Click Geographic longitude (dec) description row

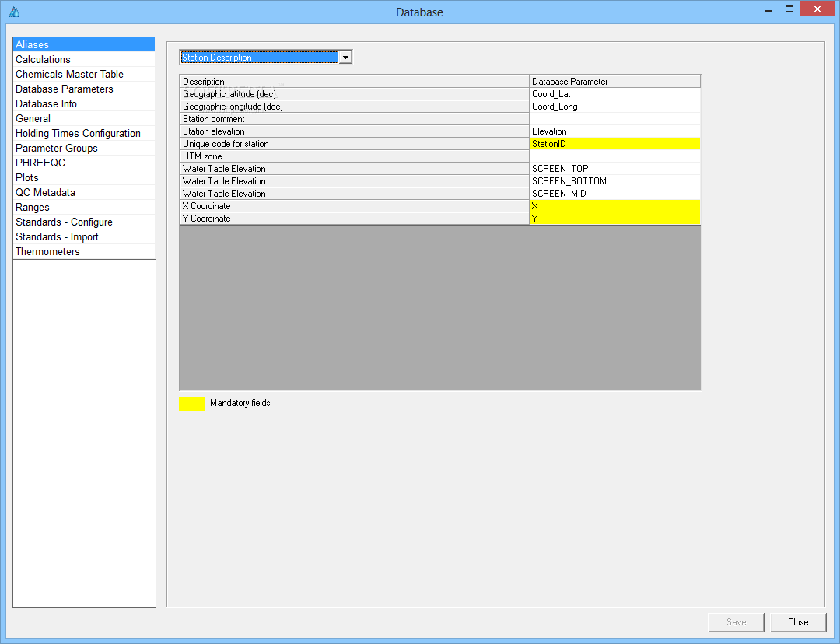[x=354, y=107]
